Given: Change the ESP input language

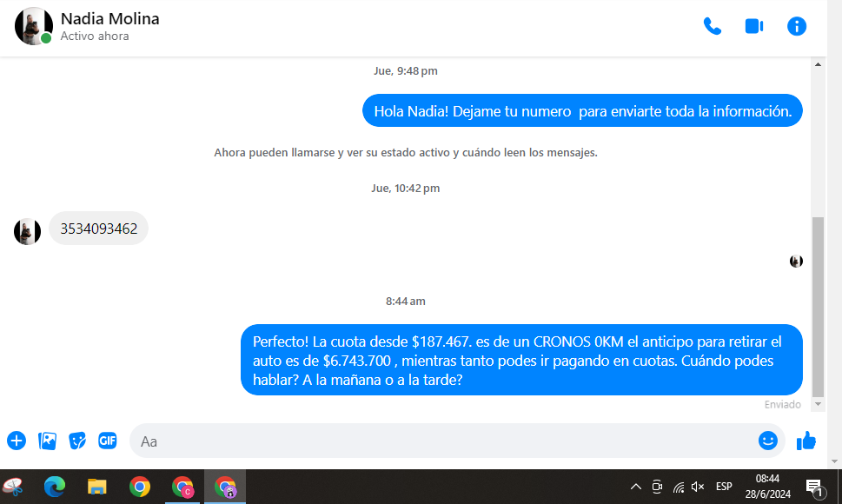Looking at the screenshot, I should pyautogui.click(x=724, y=487).
